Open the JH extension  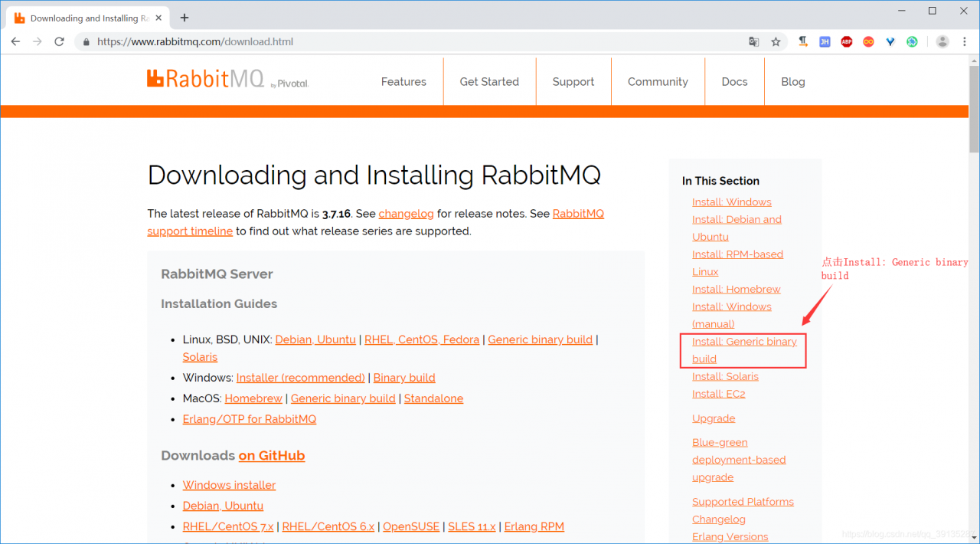[825, 41]
